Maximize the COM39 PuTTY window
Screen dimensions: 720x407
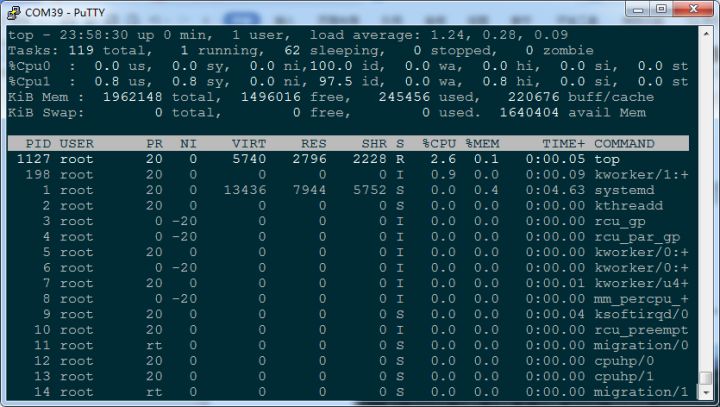click(661, 9)
